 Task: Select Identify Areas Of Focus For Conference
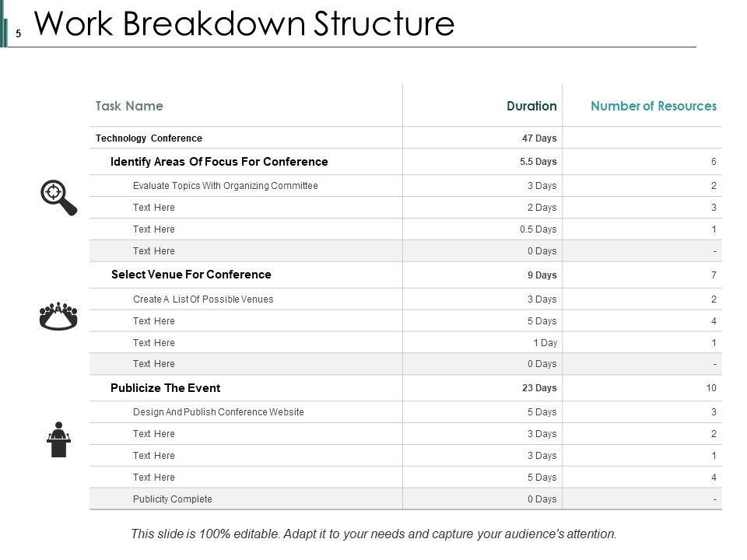tap(219, 162)
